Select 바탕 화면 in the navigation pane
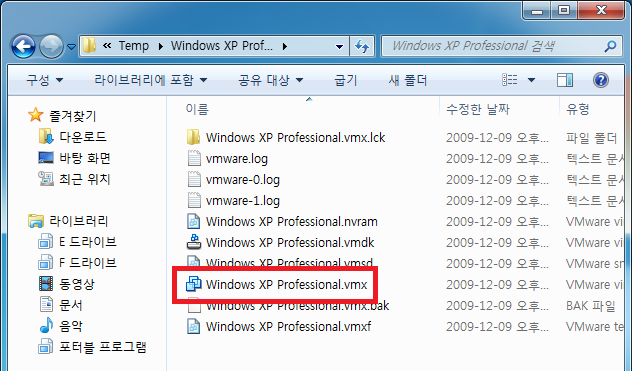 [85, 158]
